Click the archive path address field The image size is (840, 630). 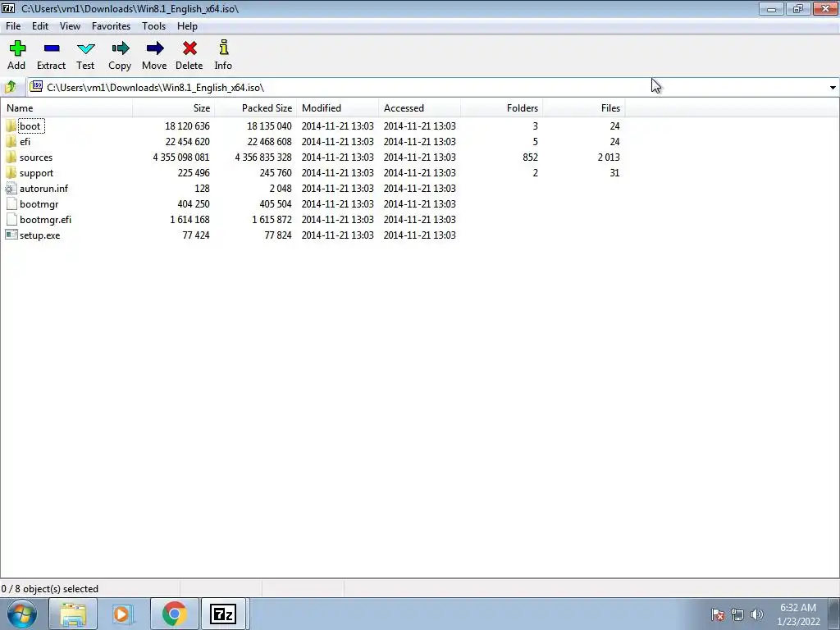pos(428,87)
